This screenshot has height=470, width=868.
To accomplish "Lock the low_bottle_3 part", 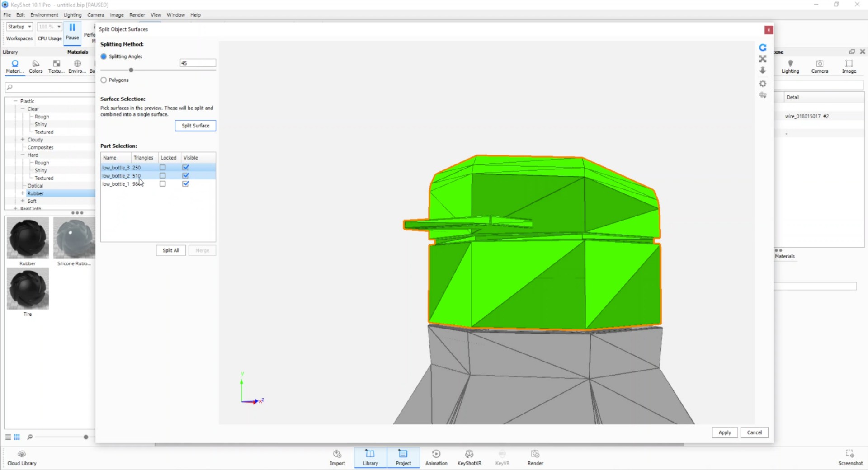I will click(x=162, y=167).
